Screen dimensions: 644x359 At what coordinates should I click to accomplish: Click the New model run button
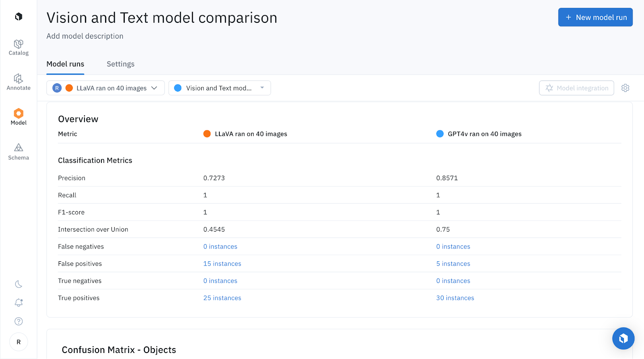(x=595, y=17)
